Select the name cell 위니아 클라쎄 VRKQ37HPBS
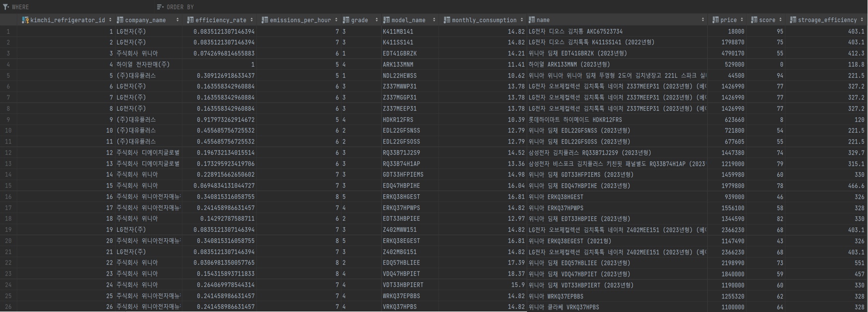Screen dimensions: 868x312 (617, 307)
